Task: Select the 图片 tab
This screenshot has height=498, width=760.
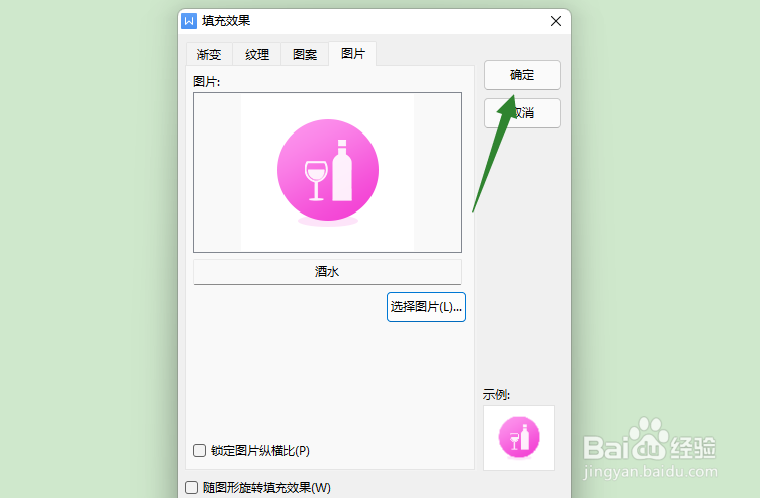Action: 352,53
